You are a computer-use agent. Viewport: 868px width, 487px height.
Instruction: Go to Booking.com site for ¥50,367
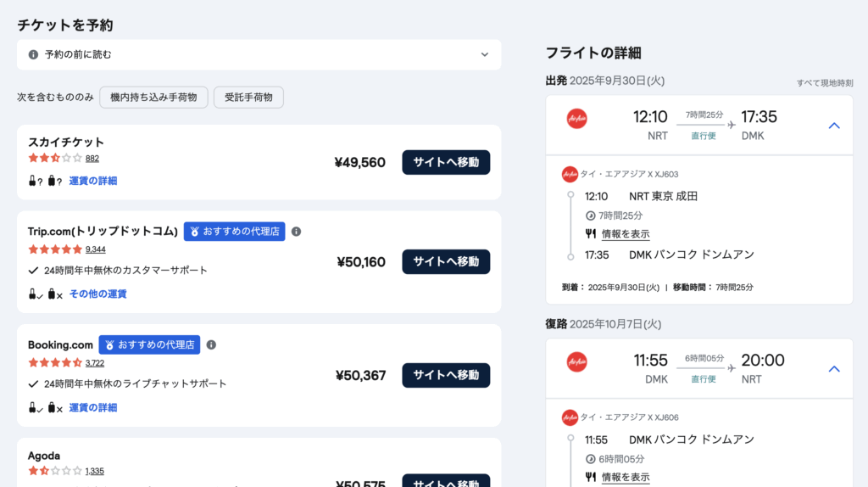point(446,375)
